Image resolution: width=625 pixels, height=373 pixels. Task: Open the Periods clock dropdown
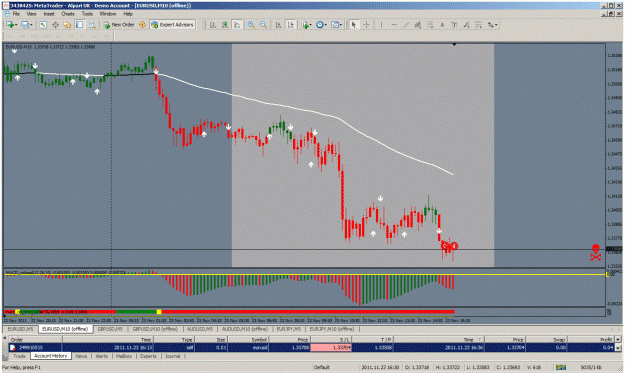coord(321,25)
